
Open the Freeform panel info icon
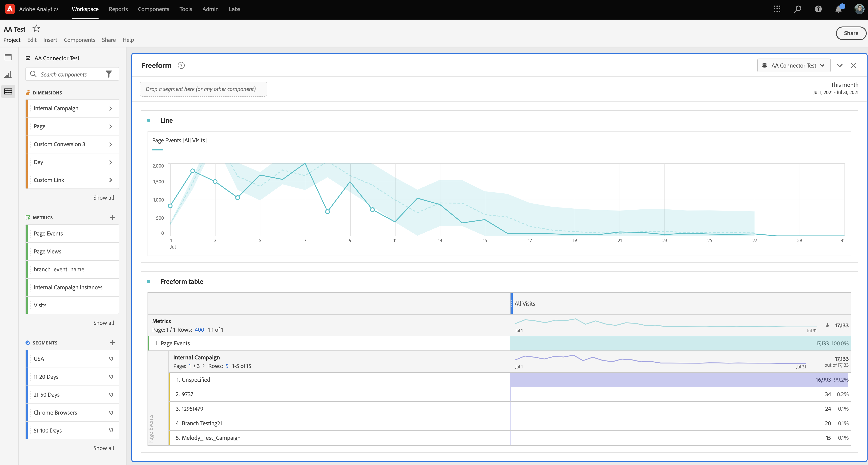[181, 65]
